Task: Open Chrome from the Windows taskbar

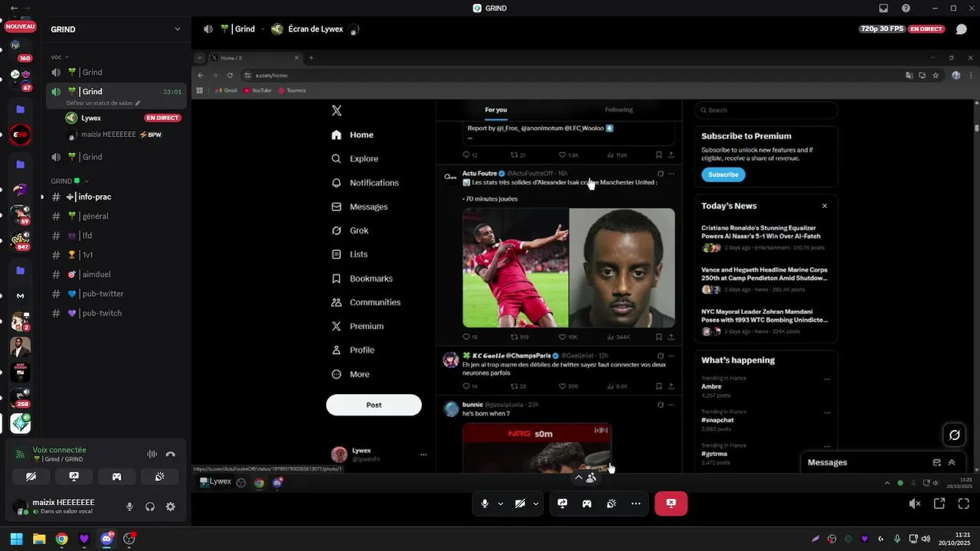Action: (61, 539)
